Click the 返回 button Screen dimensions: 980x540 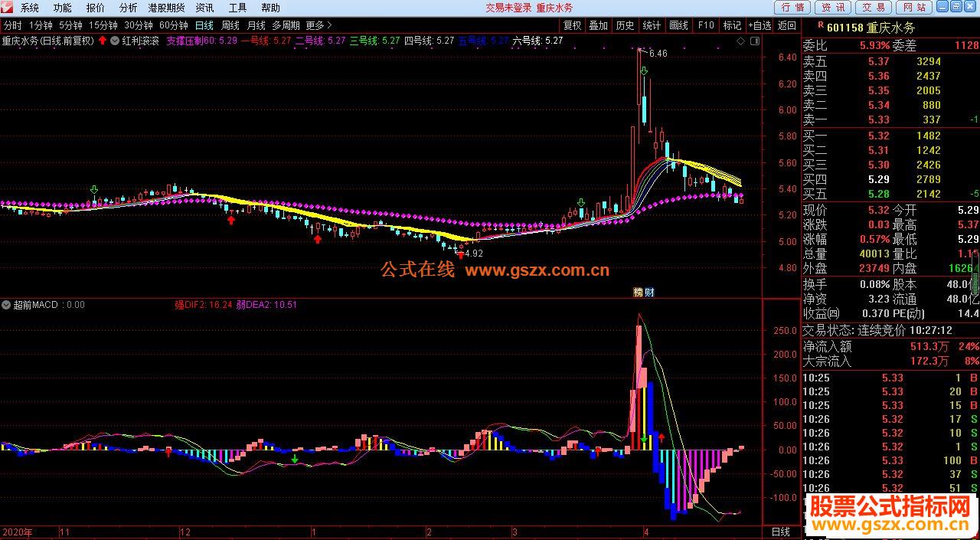[x=786, y=25]
